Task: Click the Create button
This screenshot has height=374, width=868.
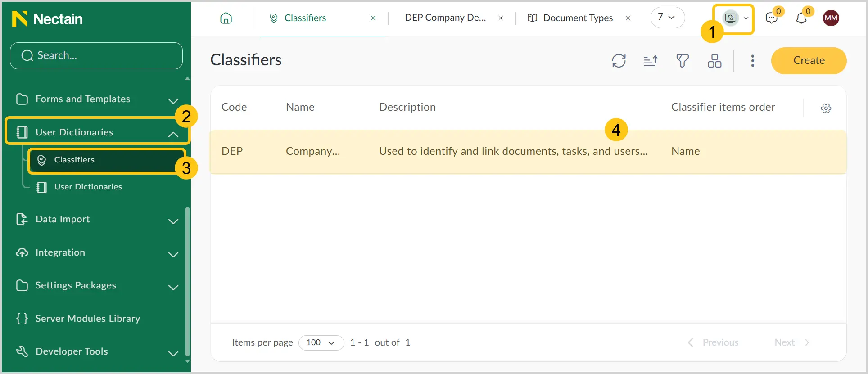Action: [x=809, y=61]
